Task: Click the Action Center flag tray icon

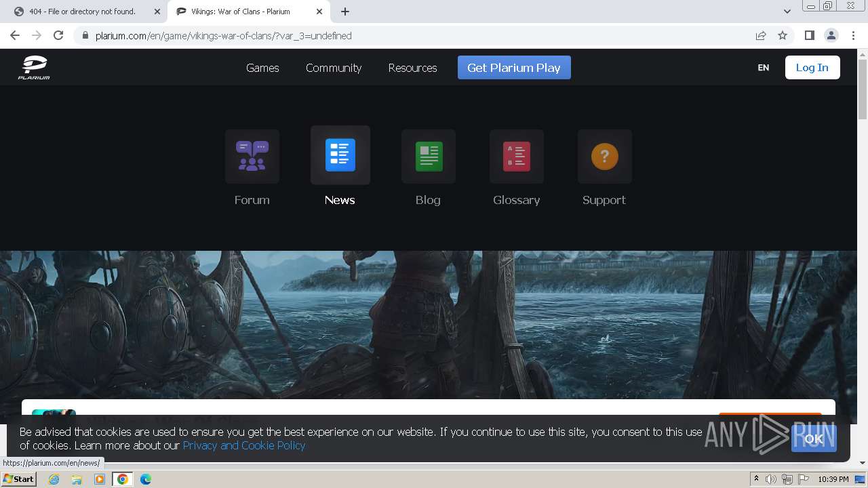Action: coord(803,479)
